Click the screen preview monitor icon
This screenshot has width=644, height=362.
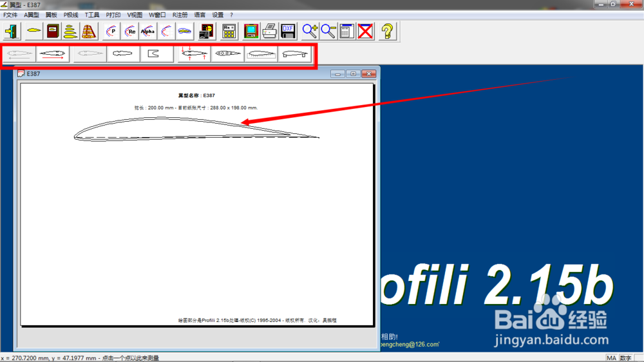coord(251,31)
